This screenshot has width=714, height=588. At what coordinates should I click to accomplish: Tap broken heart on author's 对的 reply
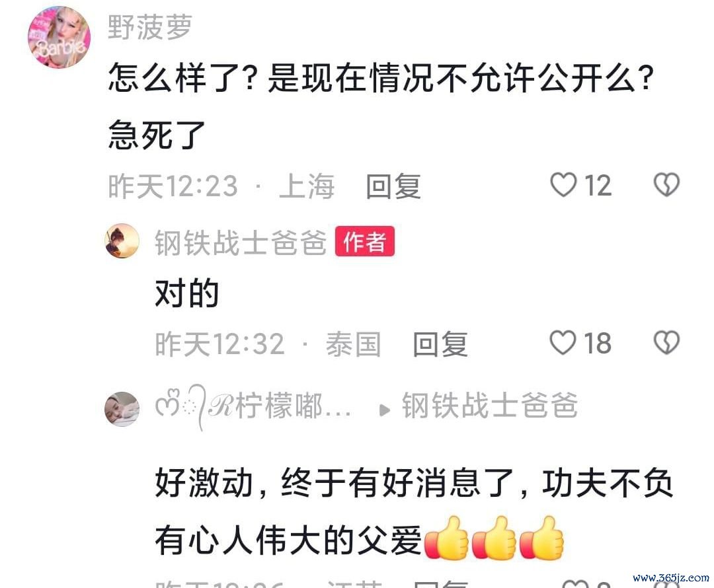666,343
